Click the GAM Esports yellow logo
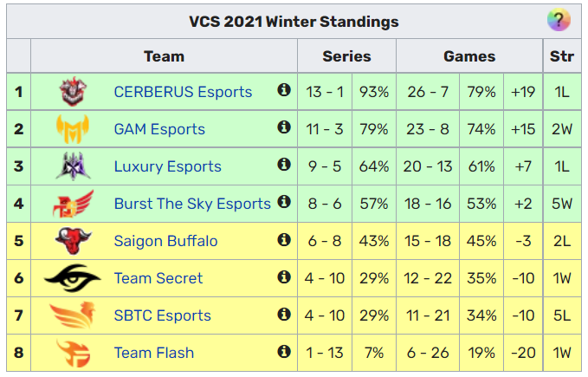Image resolution: width=588 pixels, height=377 pixels. [73, 128]
